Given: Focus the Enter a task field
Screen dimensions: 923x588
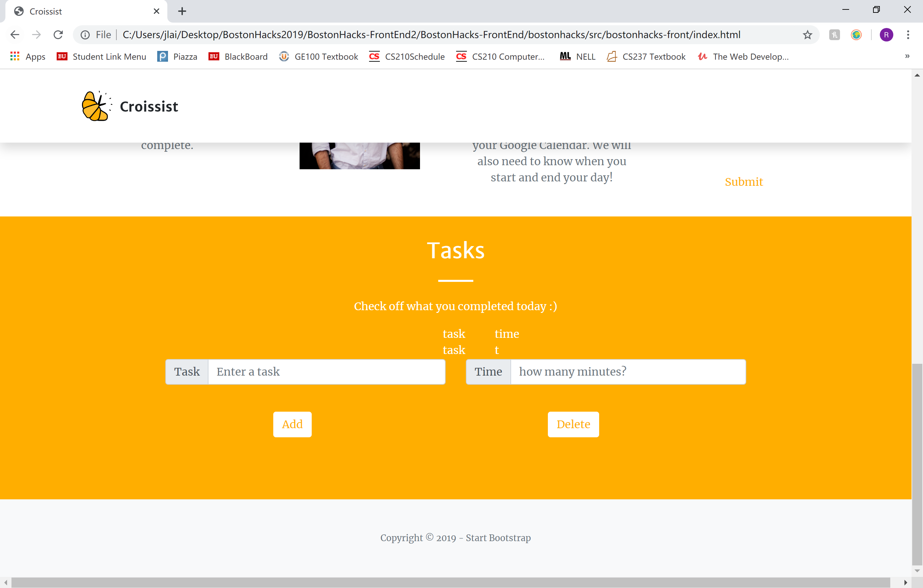Looking at the screenshot, I should coord(326,372).
